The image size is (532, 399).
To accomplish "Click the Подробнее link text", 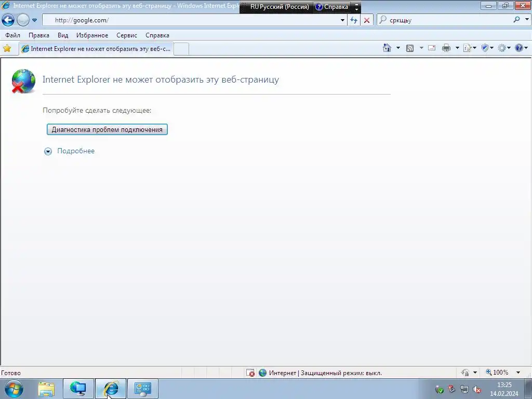I will 76,151.
